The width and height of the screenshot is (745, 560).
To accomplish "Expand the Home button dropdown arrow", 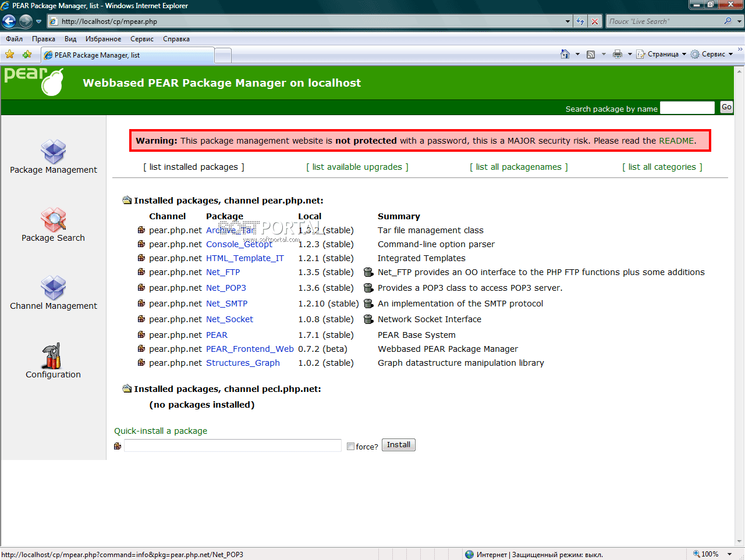I will 577,54.
